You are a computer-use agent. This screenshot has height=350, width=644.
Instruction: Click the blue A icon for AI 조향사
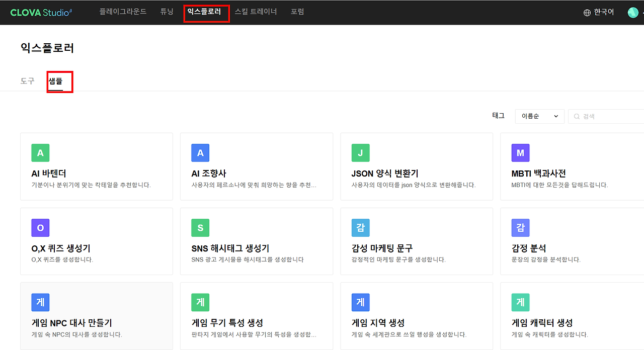pos(200,153)
